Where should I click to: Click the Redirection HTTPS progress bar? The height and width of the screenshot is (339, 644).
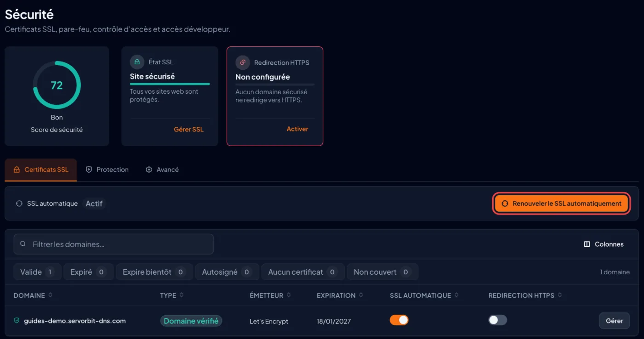pos(275,85)
